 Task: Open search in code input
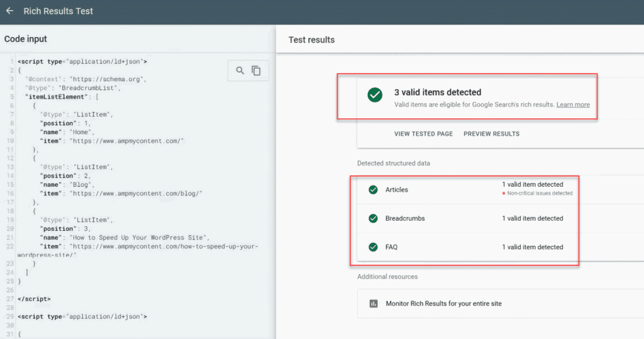pyautogui.click(x=240, y=70)
